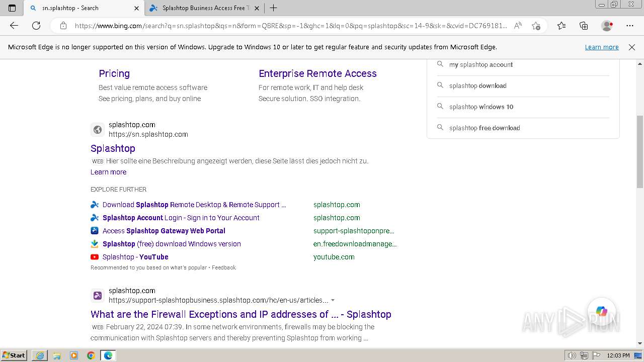The image size is (644, 362).
Task: Click youtube.com domain in Explore Further
Action: (334, 257)
